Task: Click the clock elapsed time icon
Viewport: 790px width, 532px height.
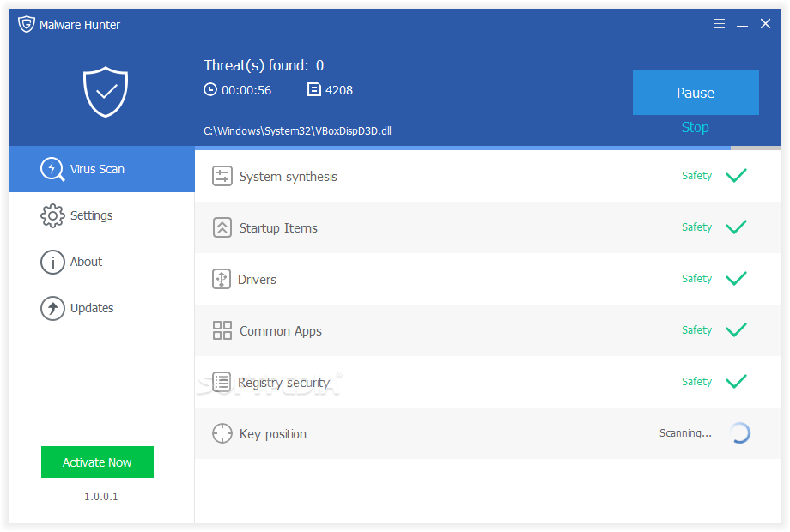Action: [210, 89]
